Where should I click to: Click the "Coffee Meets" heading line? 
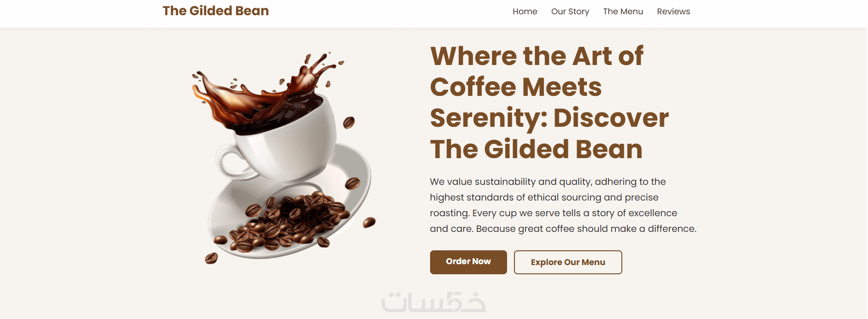tap(515, 87)
